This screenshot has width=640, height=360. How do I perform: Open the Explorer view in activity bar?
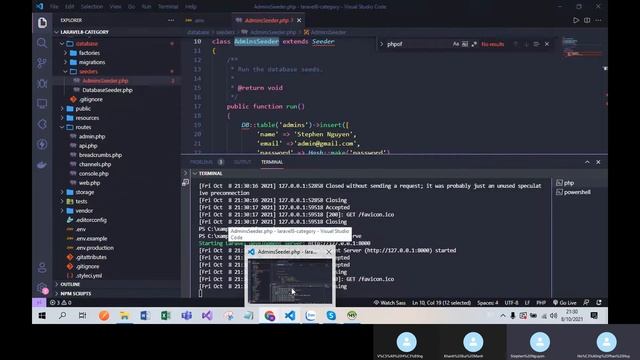(x=42, y=22)
